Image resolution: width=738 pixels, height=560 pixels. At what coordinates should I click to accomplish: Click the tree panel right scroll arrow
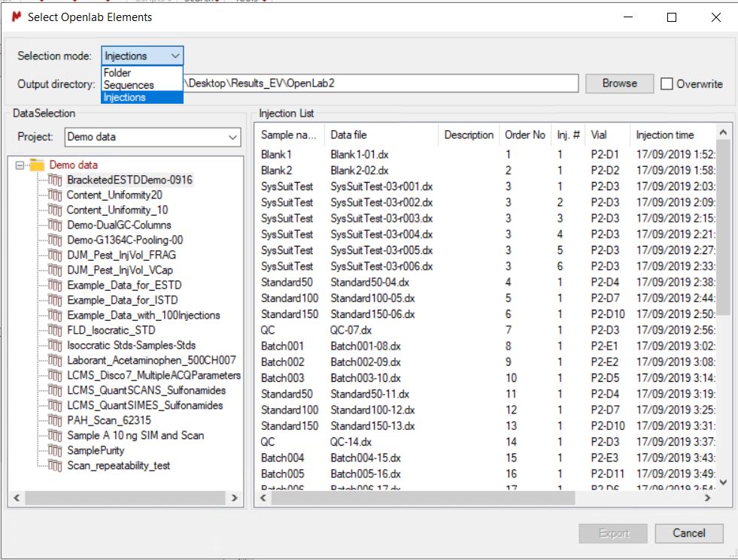235,498
